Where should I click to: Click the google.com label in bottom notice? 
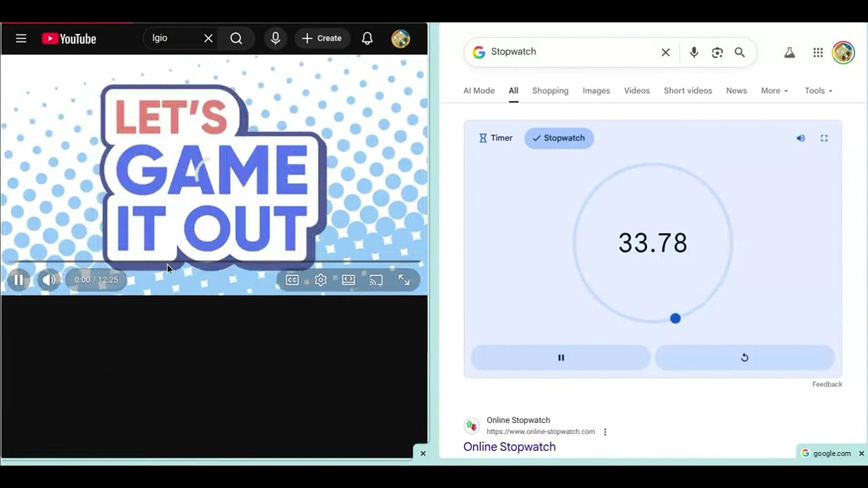coord(832,453)
